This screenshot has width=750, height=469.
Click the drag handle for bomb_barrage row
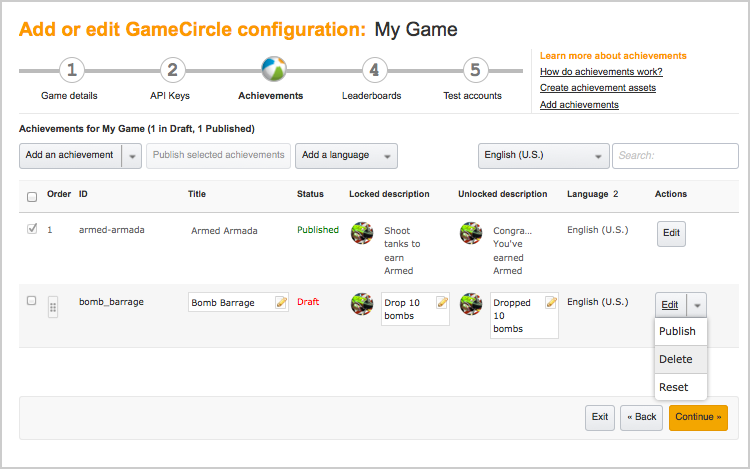tap(53, 307)
